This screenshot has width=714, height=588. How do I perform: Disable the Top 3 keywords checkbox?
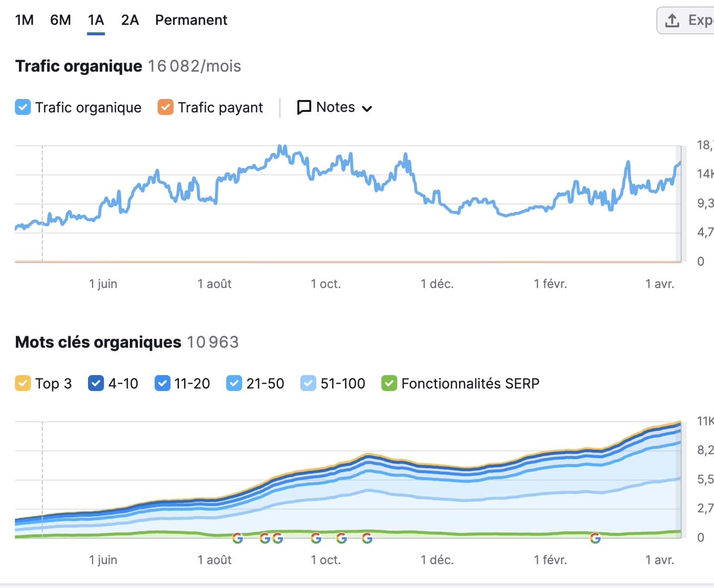[x=23, y=384]
